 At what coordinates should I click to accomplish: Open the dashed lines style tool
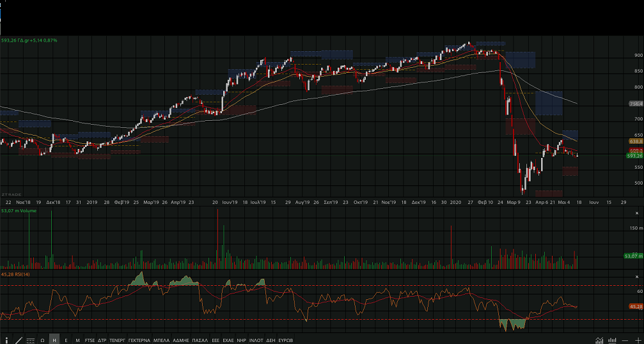coord(31,340)
